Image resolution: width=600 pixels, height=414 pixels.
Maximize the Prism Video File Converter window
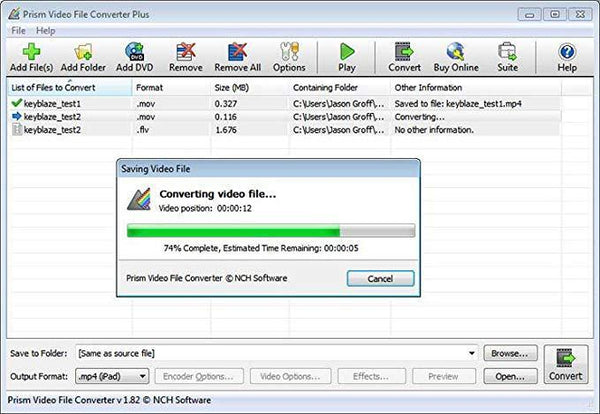point(555,15)
